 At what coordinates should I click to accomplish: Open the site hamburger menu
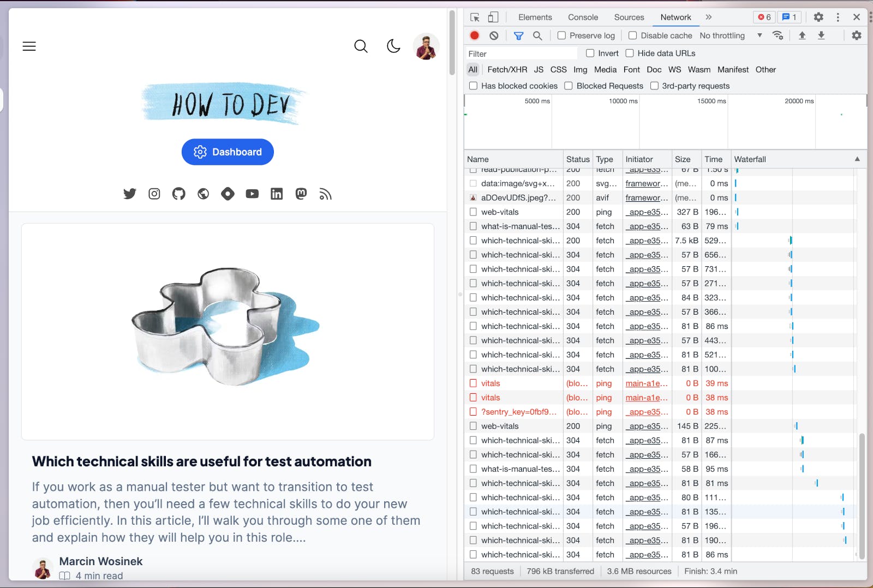point(29,46)
